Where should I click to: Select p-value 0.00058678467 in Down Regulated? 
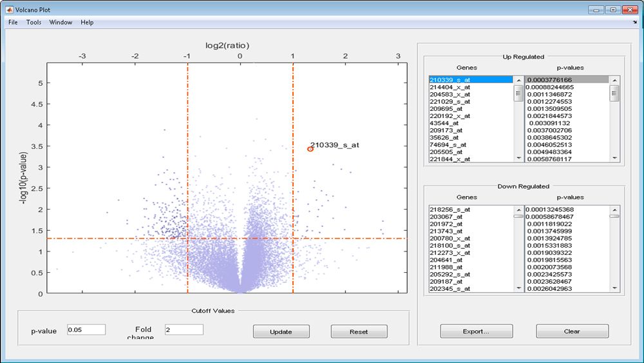pyautogui.click(x=567, y=217)
